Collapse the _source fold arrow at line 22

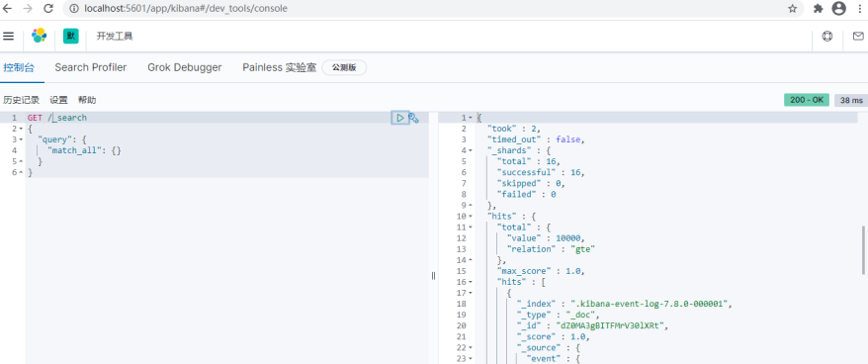(x=471, y=347)
